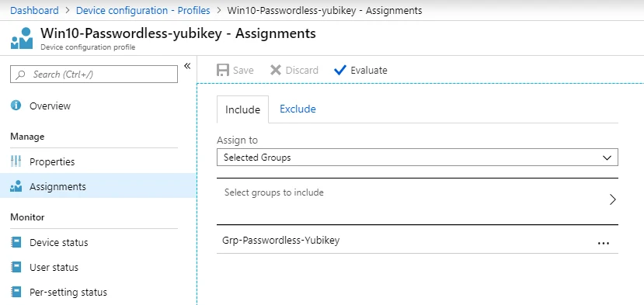Click the Discard X icon
This screenshot has width=644, height=305.
[x=276, y=70]
